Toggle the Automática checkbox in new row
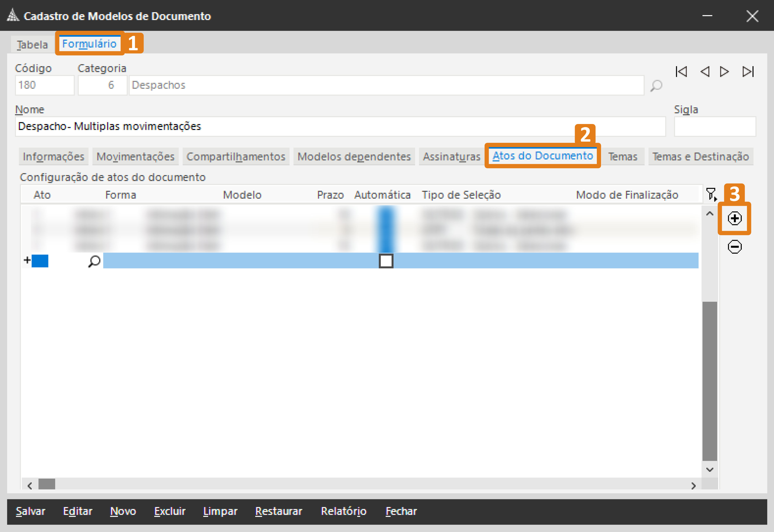 386,261
